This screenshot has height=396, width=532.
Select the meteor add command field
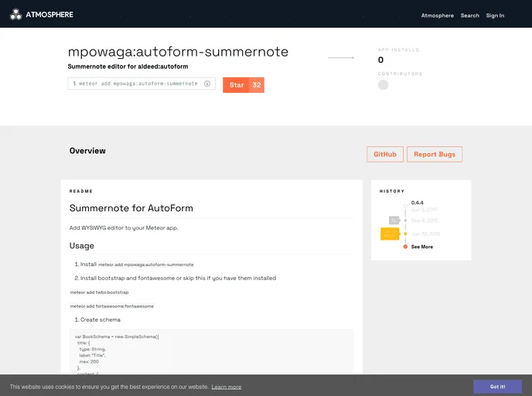click(142, 84)
